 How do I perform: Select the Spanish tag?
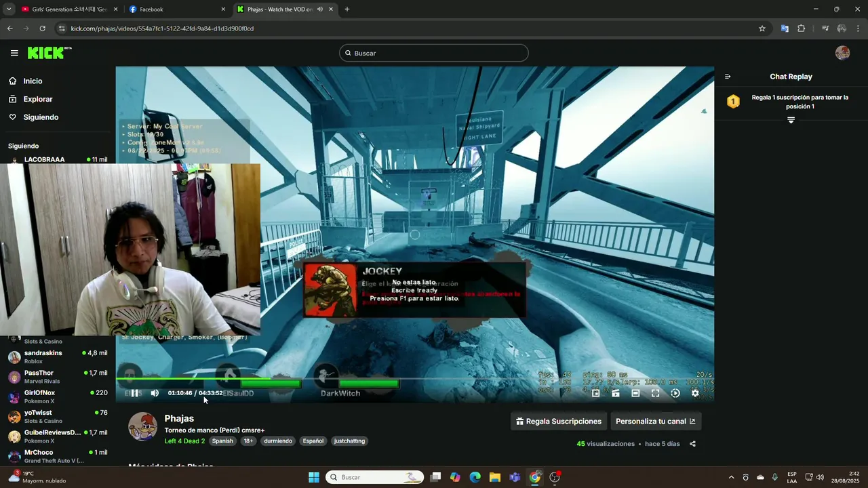[x=222, y=441]
